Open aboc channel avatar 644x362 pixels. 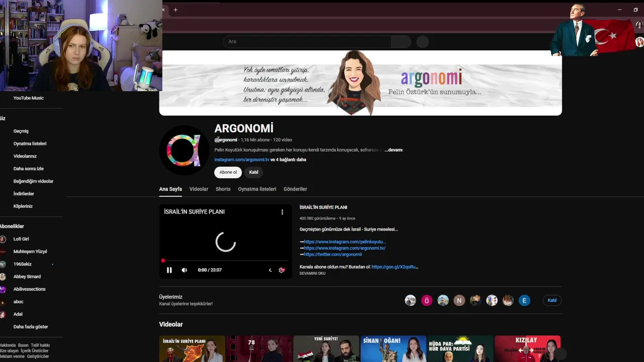coord(3,302)
